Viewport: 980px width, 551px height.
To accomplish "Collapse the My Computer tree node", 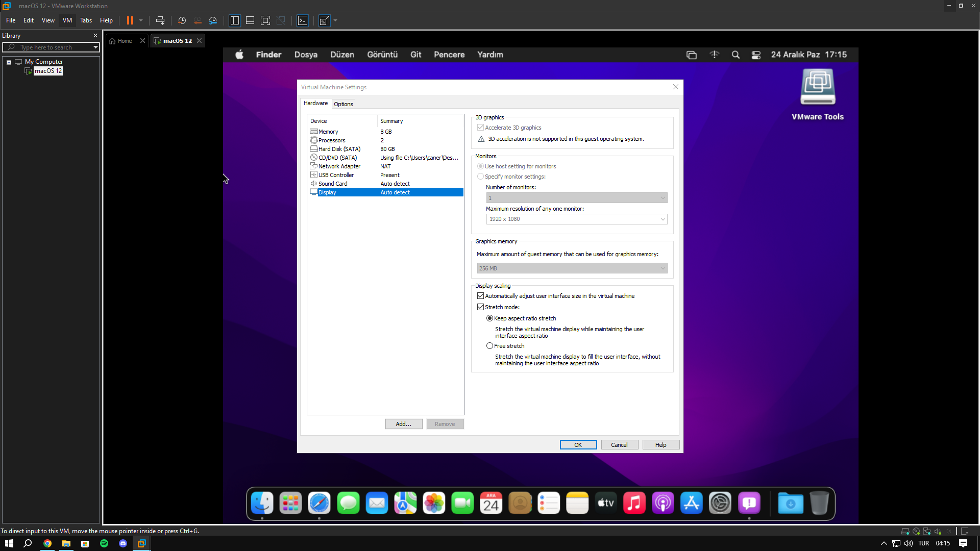I will click(x=9, y=62).
